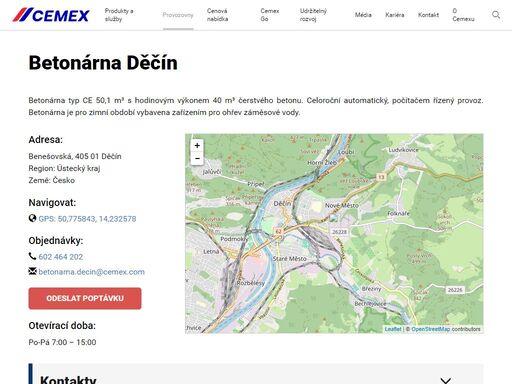Click the phone icon beside 602 464 202
The image size is (512, 384).
point(32,256)
